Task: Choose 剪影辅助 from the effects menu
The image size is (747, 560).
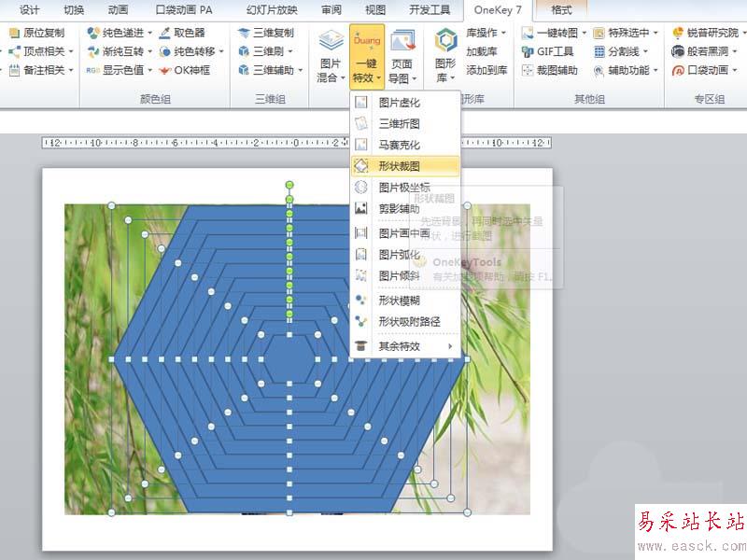Action: [x=405, y=208]
